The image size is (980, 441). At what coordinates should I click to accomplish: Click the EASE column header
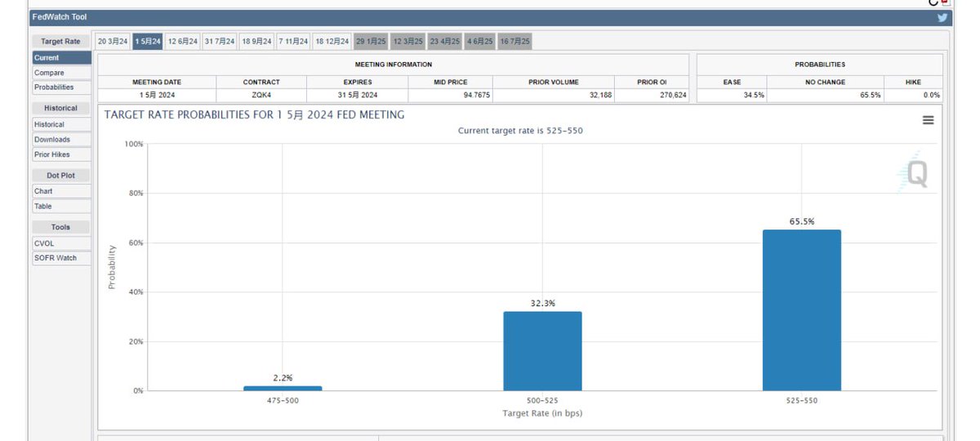point(733,82)
